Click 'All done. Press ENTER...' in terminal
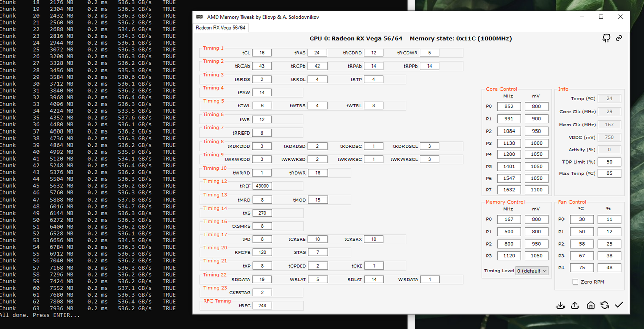The image size is (644, 329). click(40, 315)
